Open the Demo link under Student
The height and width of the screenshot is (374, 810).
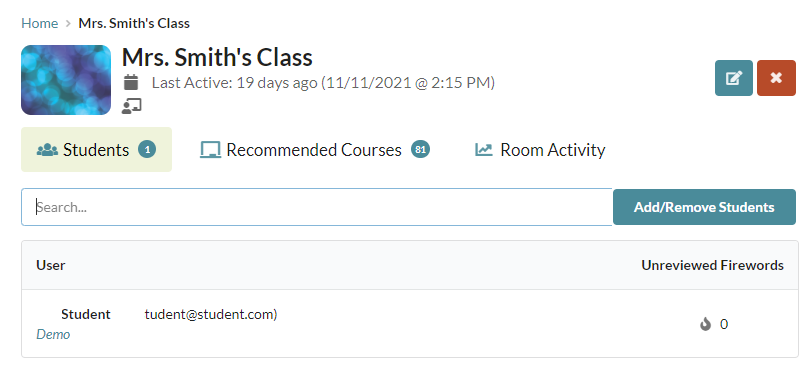[x=53, y=334]
